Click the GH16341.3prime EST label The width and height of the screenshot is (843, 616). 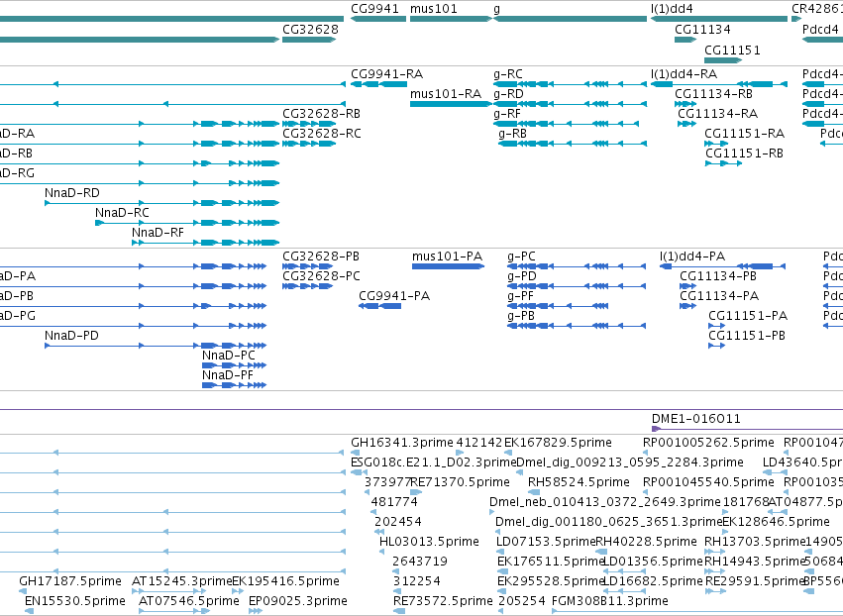point(401,443)
